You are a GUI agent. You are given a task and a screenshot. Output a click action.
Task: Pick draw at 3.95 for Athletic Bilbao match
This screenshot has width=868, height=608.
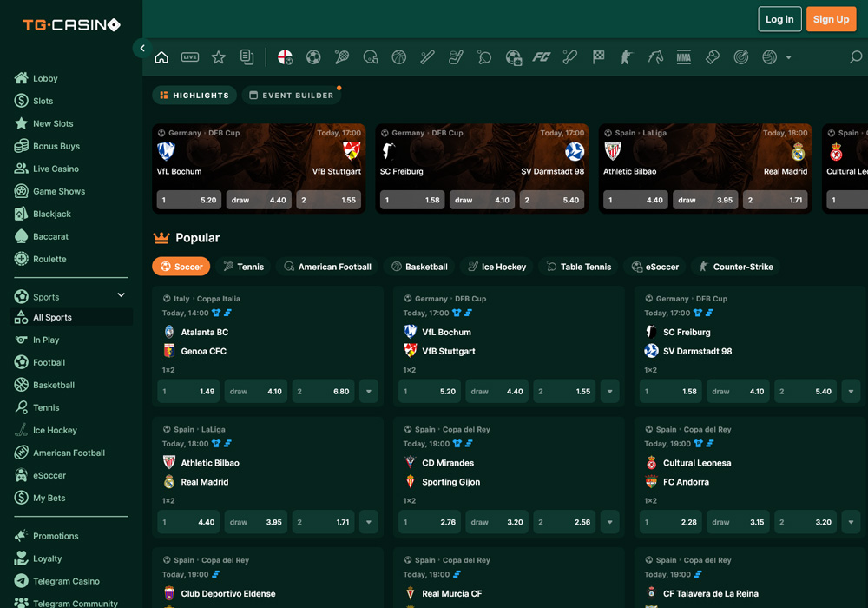[256, 522]
